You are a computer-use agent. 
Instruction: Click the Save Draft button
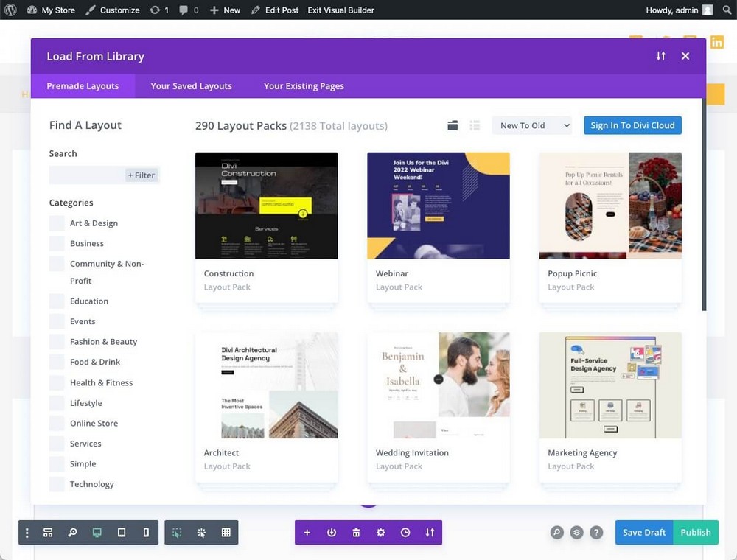644,532
